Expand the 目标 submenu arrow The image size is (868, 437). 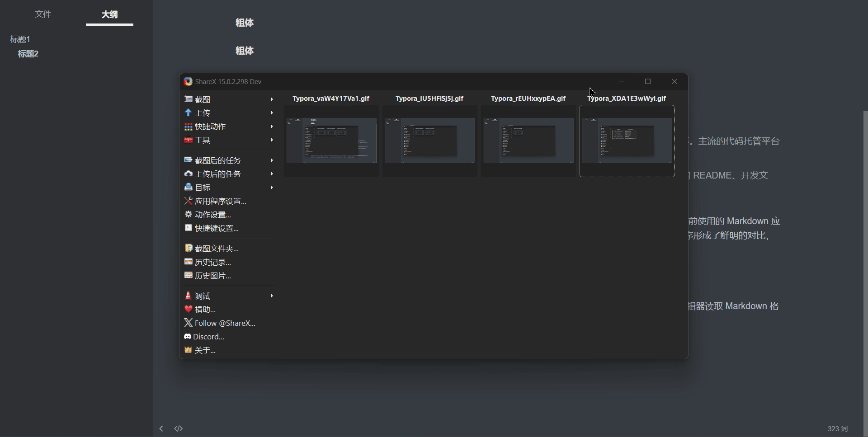(x=272, y=187)
